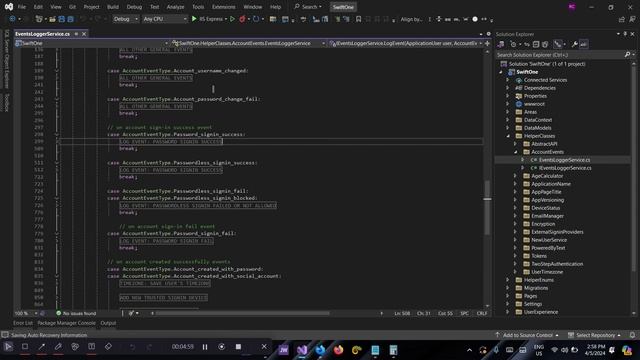Select the rectangle tool in the recorder toolbar
Viewport: 640px width, 360px height.
click(25, 347)
